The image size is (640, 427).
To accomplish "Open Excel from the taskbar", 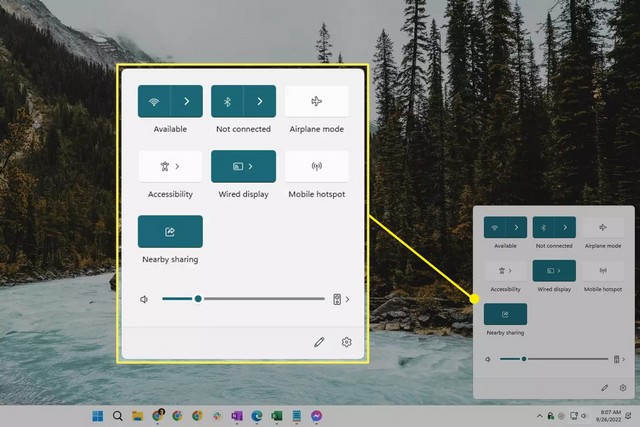I will click(x=277, y=416).
